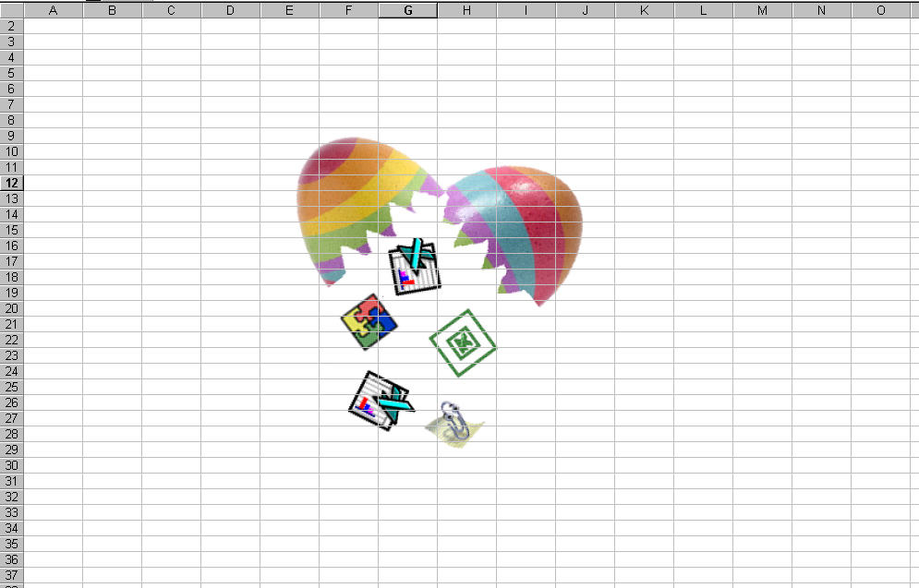919x588 pixels.
Task: Select row 32 header
Action: click(12, 497)
